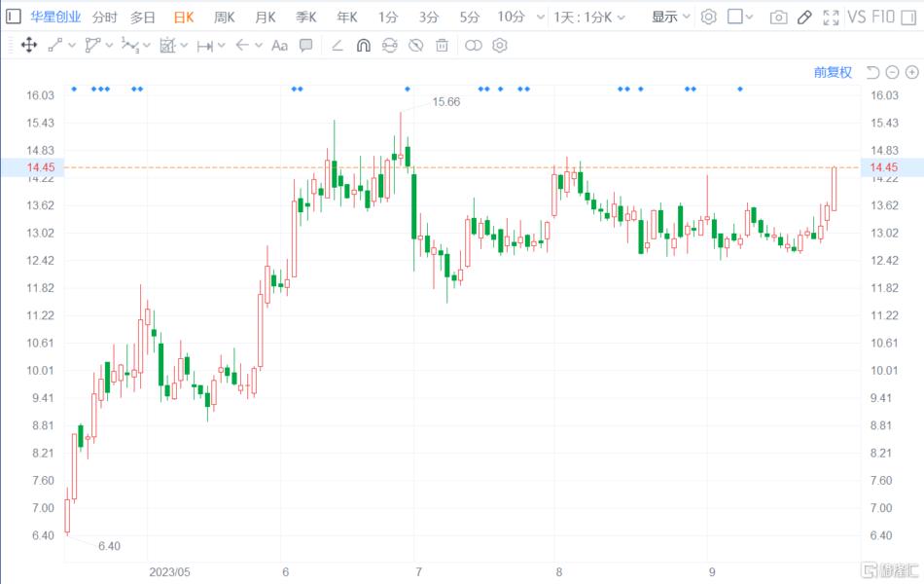Select the wave pattern drawing tool
The width and height of the screenshot is (924, 584).
pos(129,46)
